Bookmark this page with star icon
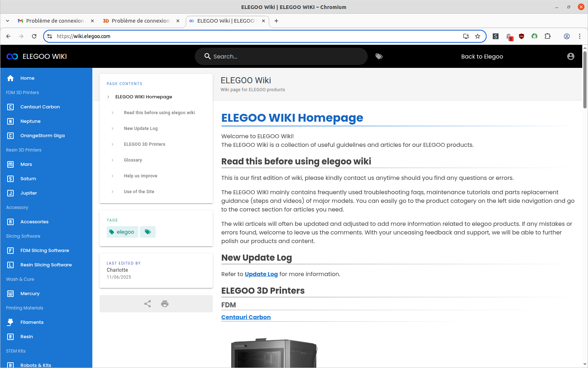This screenshot has height=368, width=588. (478, 36)
